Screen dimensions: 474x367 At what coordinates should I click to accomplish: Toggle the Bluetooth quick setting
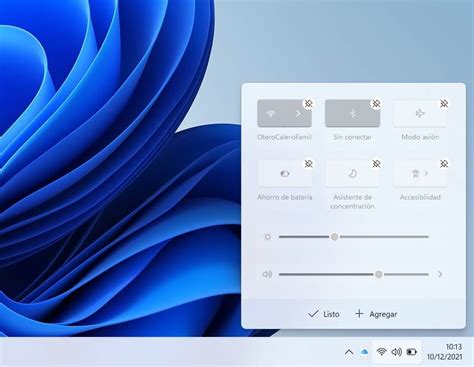pyautogui.click(x=352, y=114)
